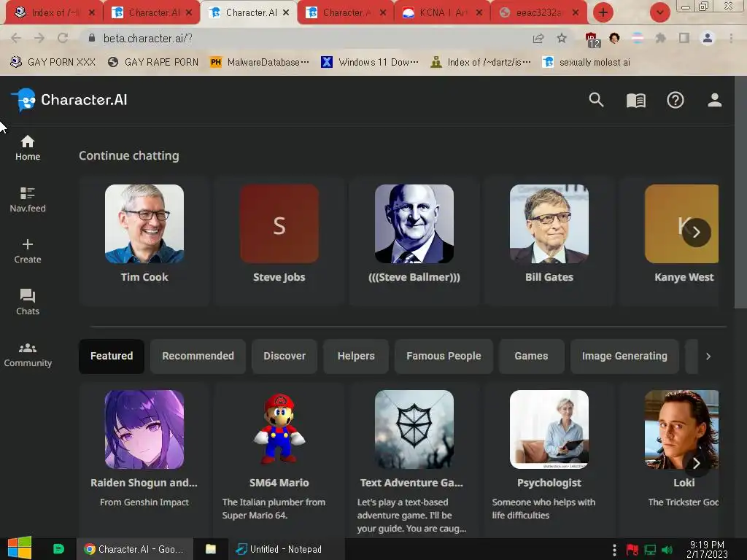Toggle the browser side panel icon
Screen dimensions: 747x560
684,38
